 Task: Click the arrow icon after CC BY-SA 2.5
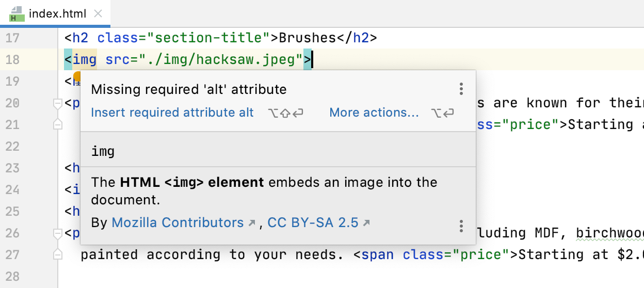(x=366, y=223)
